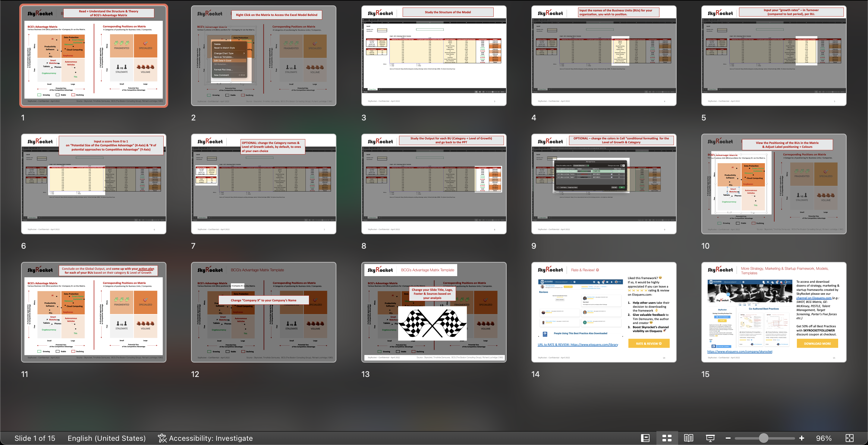Viewport: 868px width, 445px height.
Task: Select slide 4 Business Units names thumbnail
Action: [x=604, y=55]
